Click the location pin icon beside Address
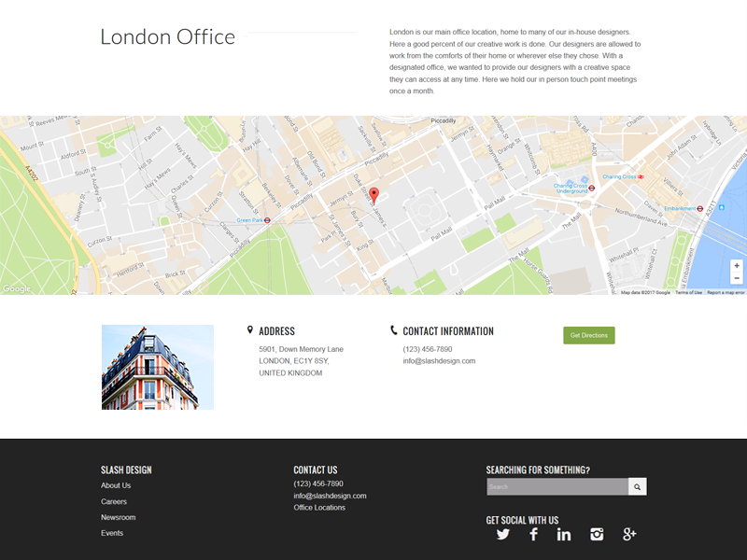Screen dimensions: 747x560 [x=248, y=330]
